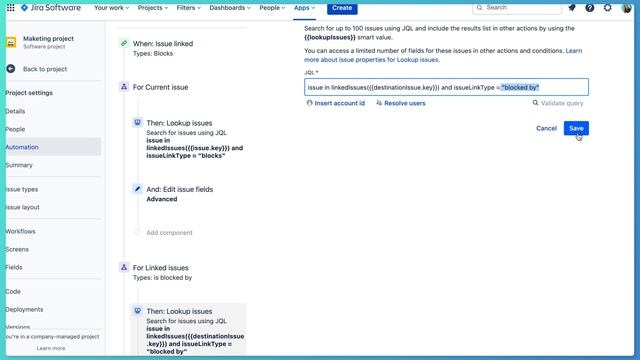Click the Back to project arrow icon

pos(11,69)
